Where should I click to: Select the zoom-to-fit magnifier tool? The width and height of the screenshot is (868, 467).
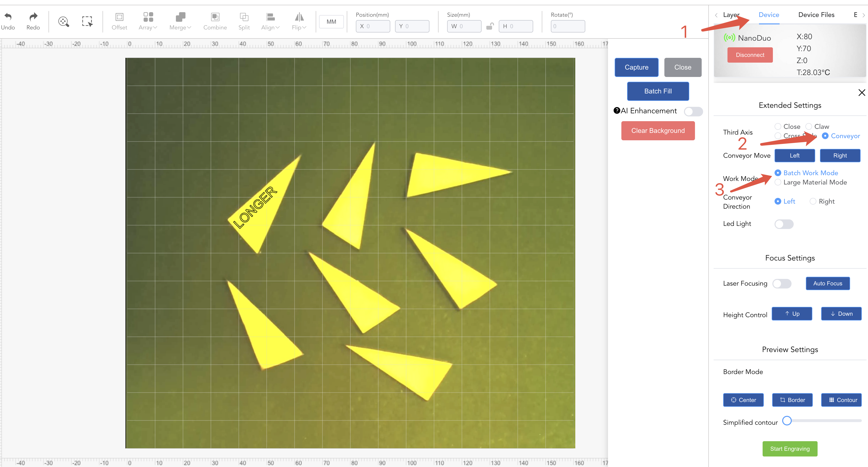tap(64, 22)
